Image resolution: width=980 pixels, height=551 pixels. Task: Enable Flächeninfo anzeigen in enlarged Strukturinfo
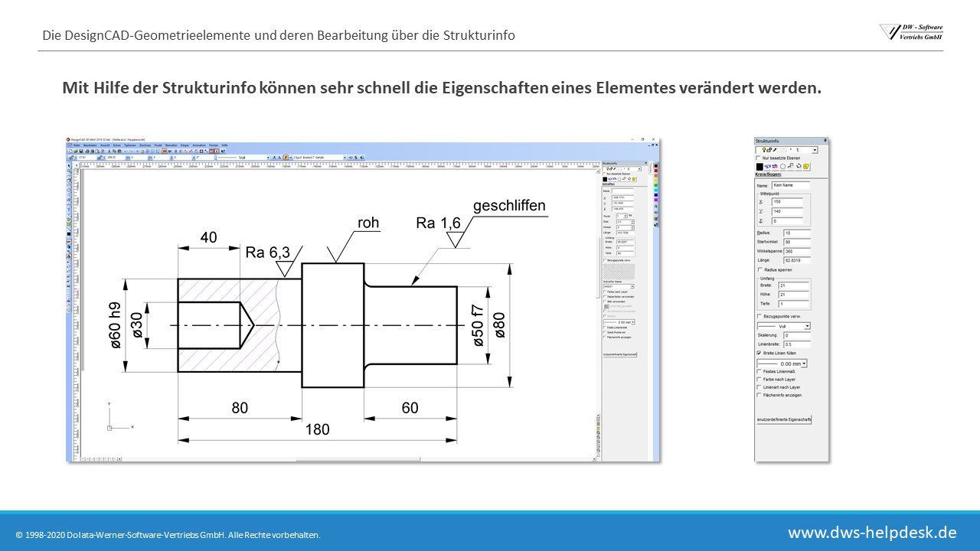[759, 395]
